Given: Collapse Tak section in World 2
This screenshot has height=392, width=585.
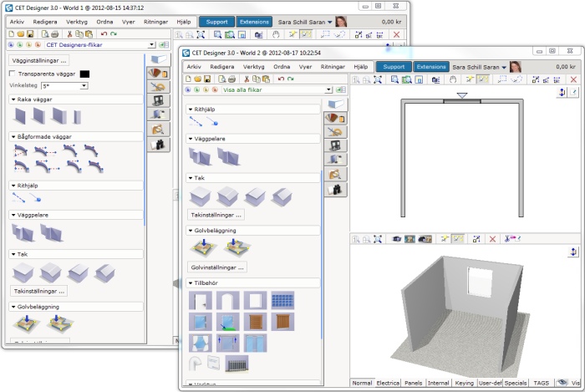Looking at the screenshot, I should tap(191, 178).
